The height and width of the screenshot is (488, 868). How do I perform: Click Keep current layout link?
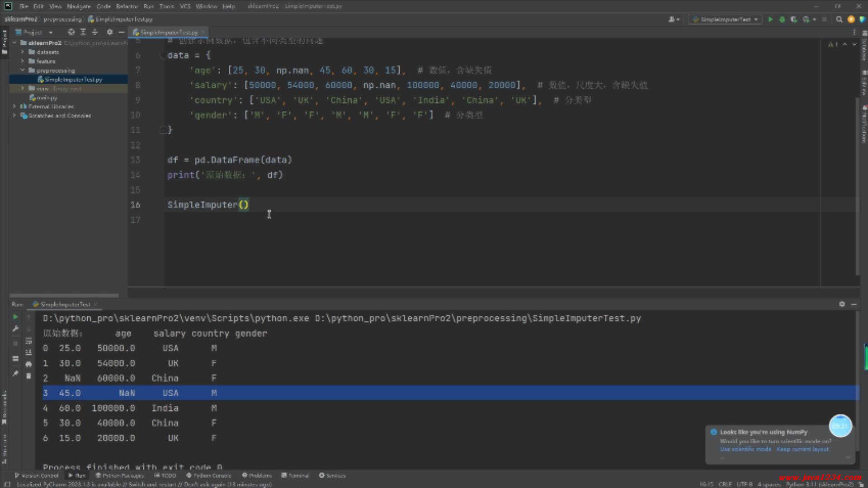(802, 449)
